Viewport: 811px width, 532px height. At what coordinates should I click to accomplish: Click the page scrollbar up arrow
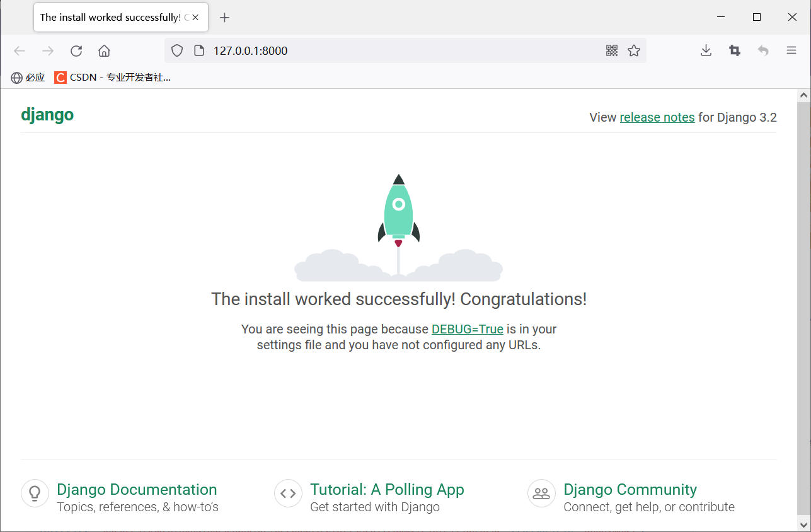(x=804, y=96)
